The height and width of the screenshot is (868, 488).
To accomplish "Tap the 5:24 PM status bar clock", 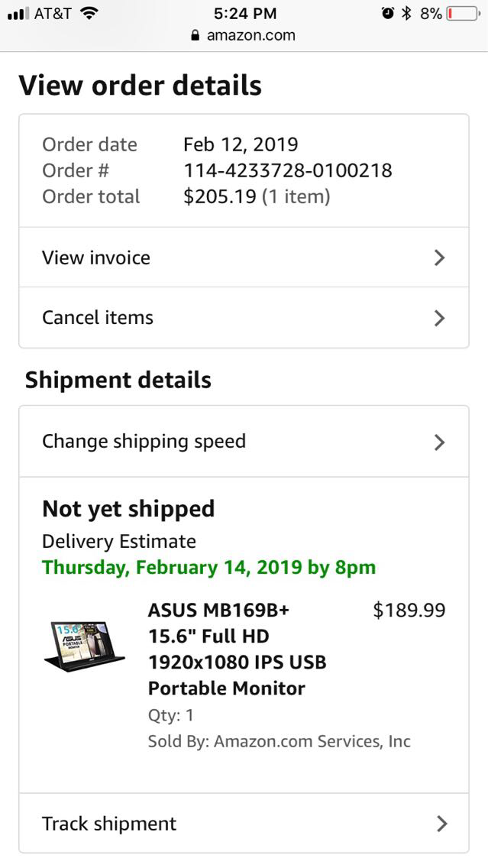I will click(244, 13).
